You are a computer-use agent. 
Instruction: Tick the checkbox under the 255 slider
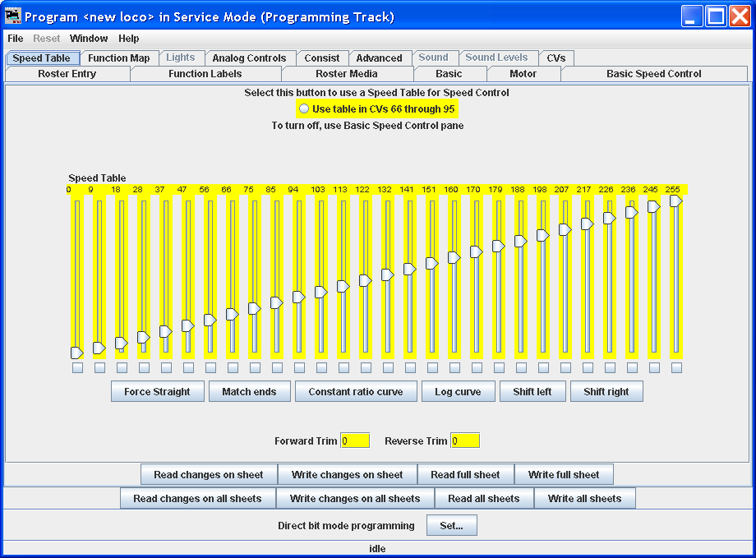tap(676, 368)
